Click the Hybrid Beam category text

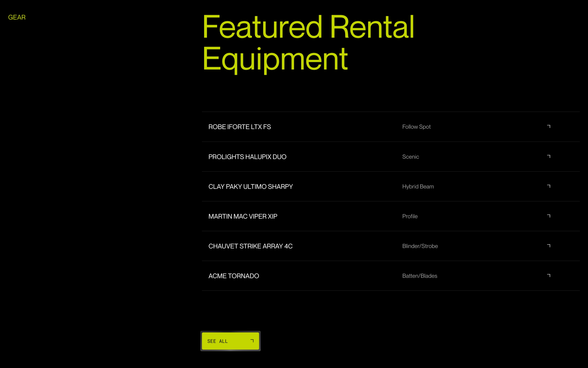coord(418,186)
